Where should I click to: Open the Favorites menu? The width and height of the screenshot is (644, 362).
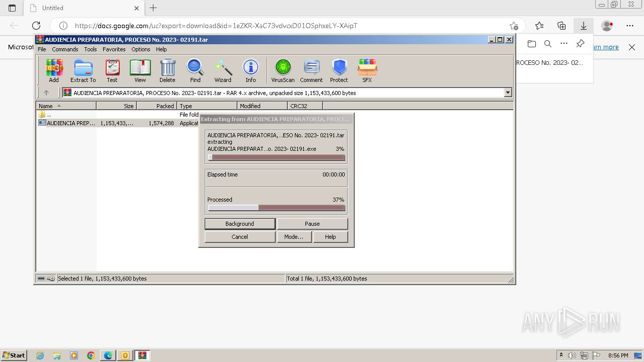click(114, 49)
